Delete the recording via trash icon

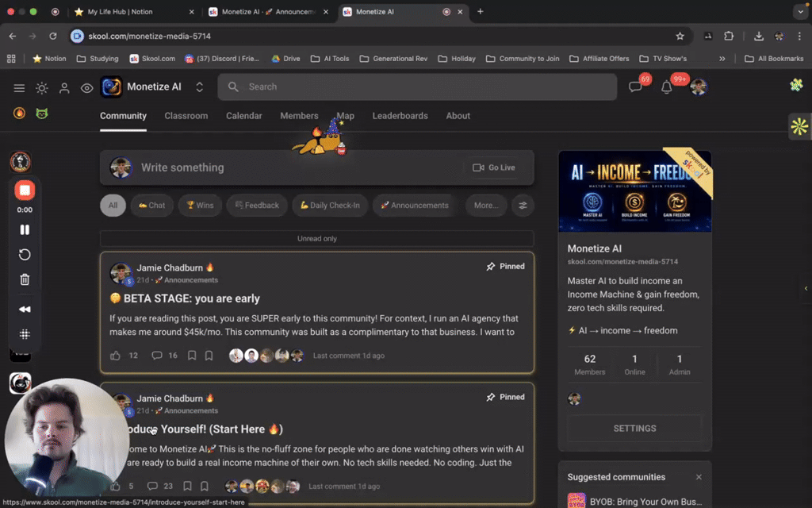coord(25,280)
